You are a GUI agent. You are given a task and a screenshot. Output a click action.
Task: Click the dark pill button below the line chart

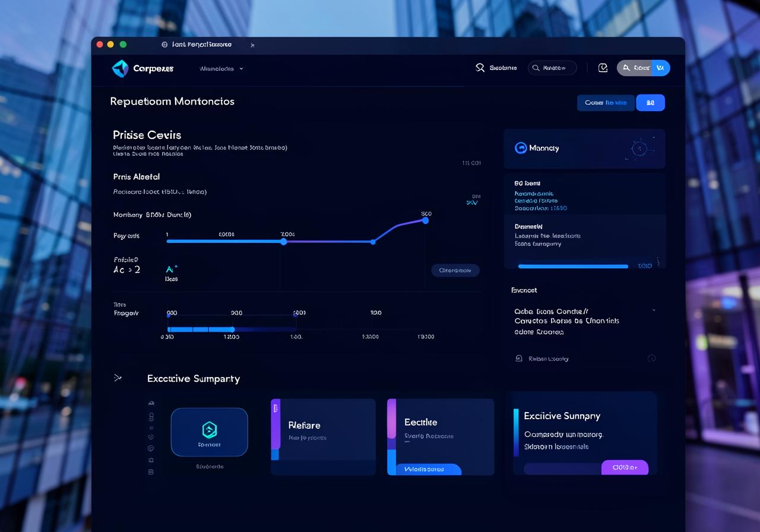click(455, 270)
